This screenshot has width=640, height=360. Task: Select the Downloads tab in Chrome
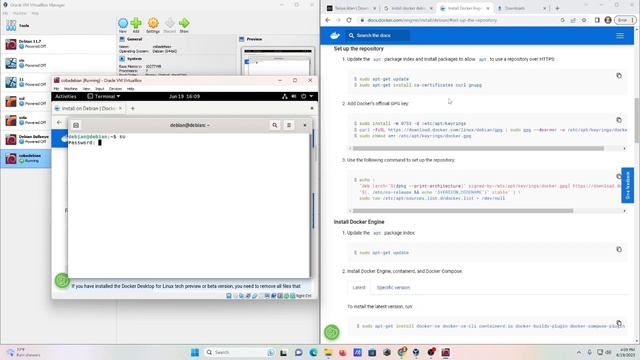click(522, 8)
